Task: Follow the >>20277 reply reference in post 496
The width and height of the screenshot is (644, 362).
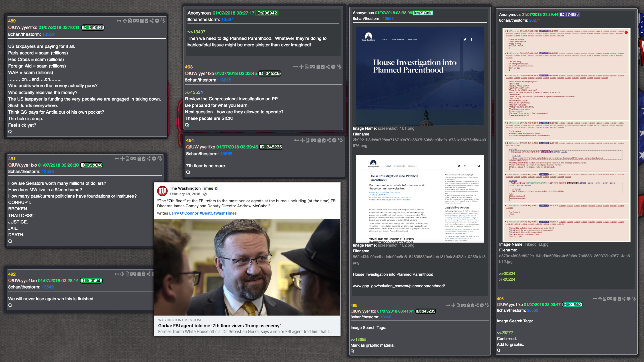Action: [x=505, y=333]
